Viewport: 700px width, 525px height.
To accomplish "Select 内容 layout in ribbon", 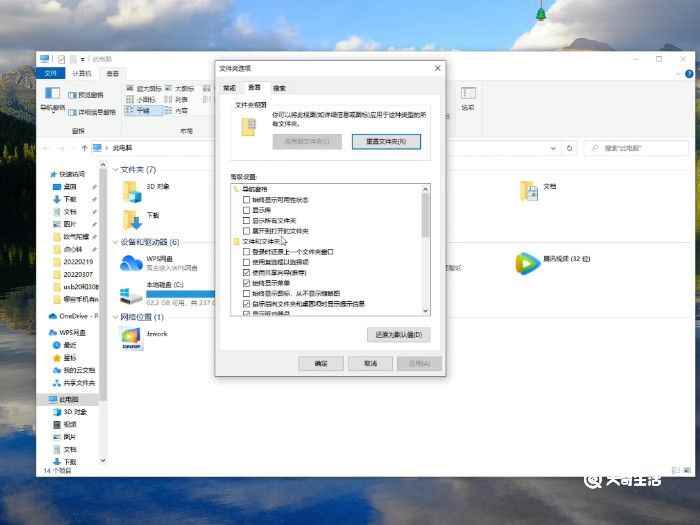I will 176,110.
